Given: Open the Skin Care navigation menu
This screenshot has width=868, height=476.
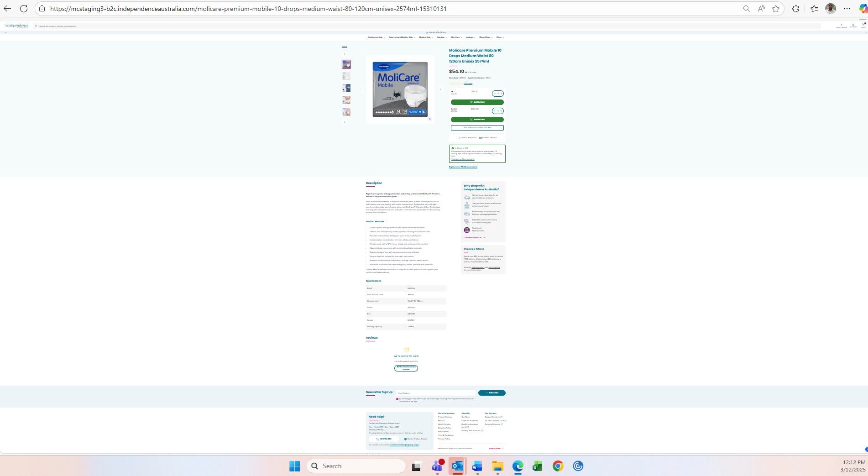Looking at the screenshot, I should pos(456,37).
